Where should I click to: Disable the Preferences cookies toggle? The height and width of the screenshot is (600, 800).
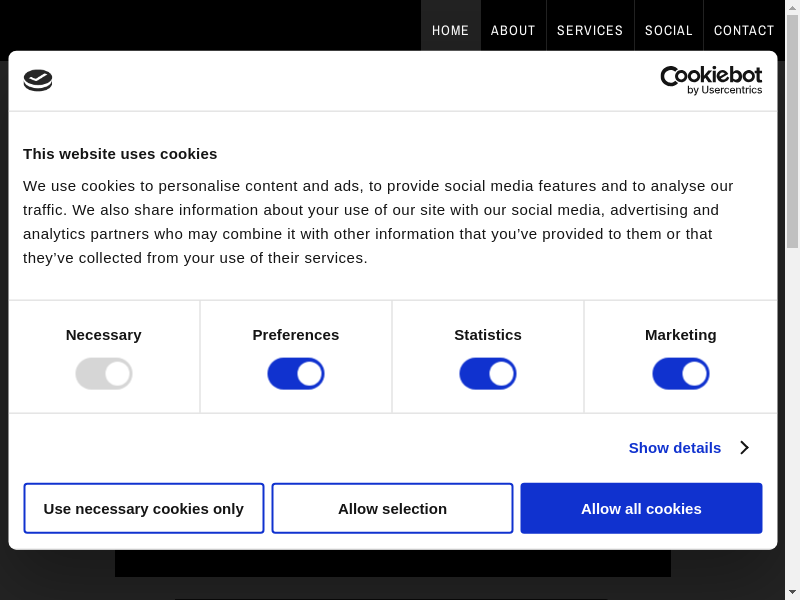pos(296,374)
